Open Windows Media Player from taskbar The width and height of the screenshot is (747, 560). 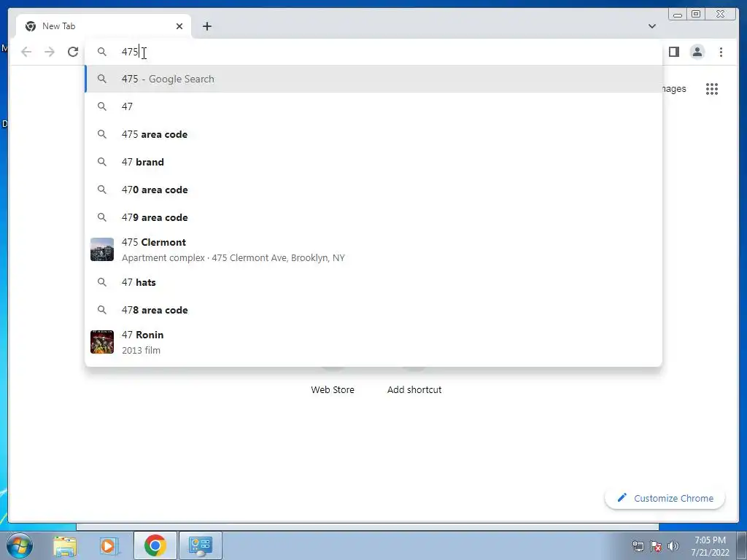point(109,545)
